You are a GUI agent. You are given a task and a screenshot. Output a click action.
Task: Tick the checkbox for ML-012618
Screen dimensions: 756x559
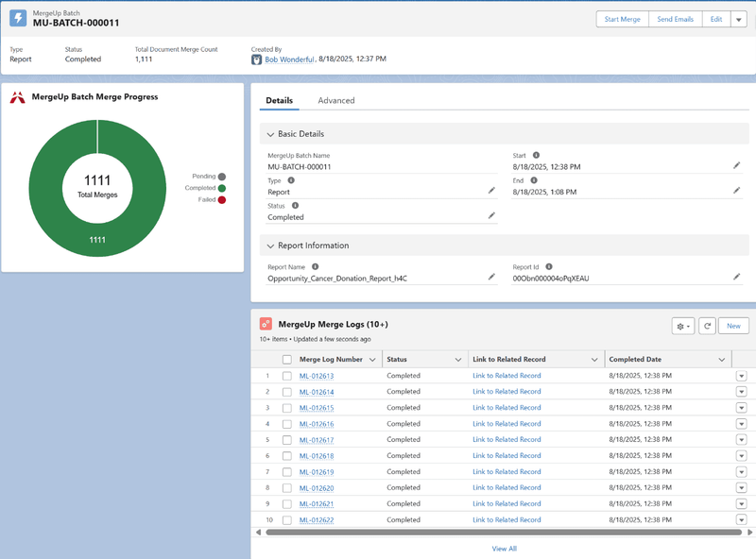286,456
